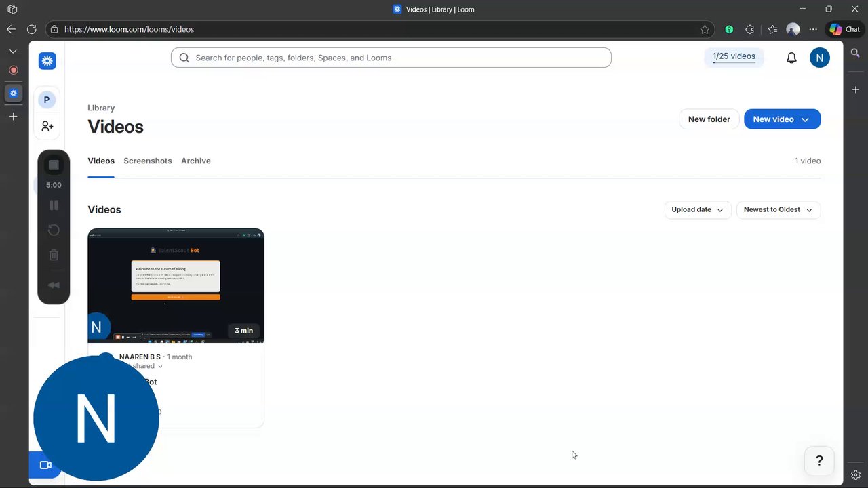Switch to the Archive tab
This screenshot has width=868, height=488.
click(x=196, y=161)
